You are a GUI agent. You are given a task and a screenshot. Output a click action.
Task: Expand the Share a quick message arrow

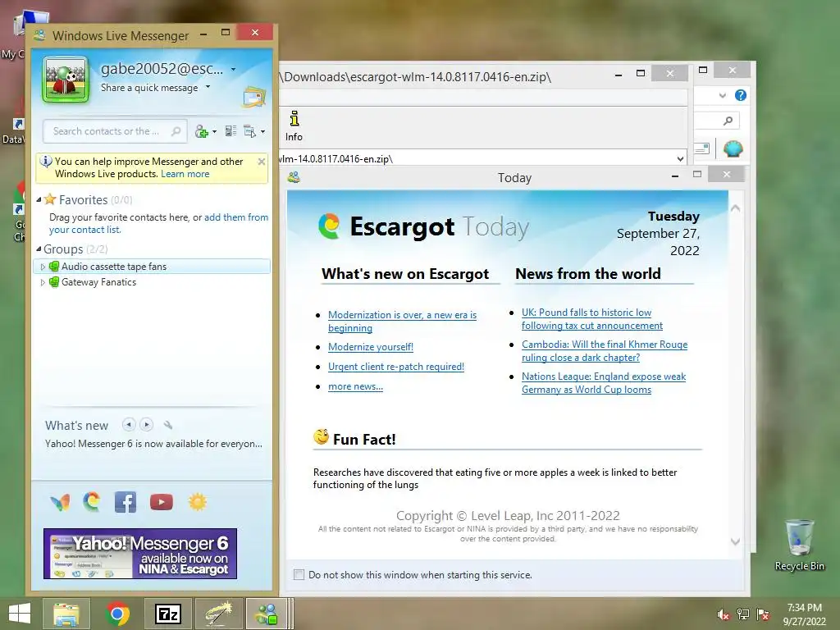pyautogui.click(x=208, y=87)
